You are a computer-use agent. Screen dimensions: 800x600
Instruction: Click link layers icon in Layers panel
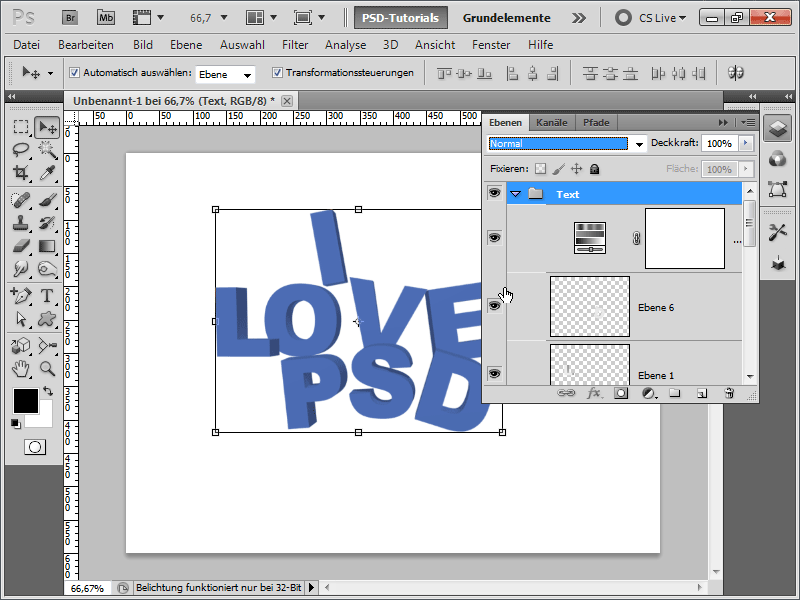click(566, 393)
